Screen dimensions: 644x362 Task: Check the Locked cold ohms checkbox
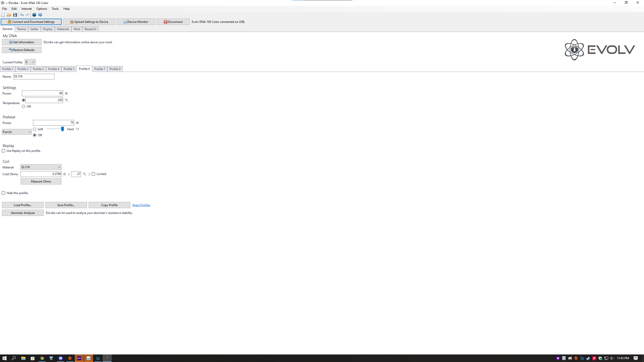tap(94, 174)
